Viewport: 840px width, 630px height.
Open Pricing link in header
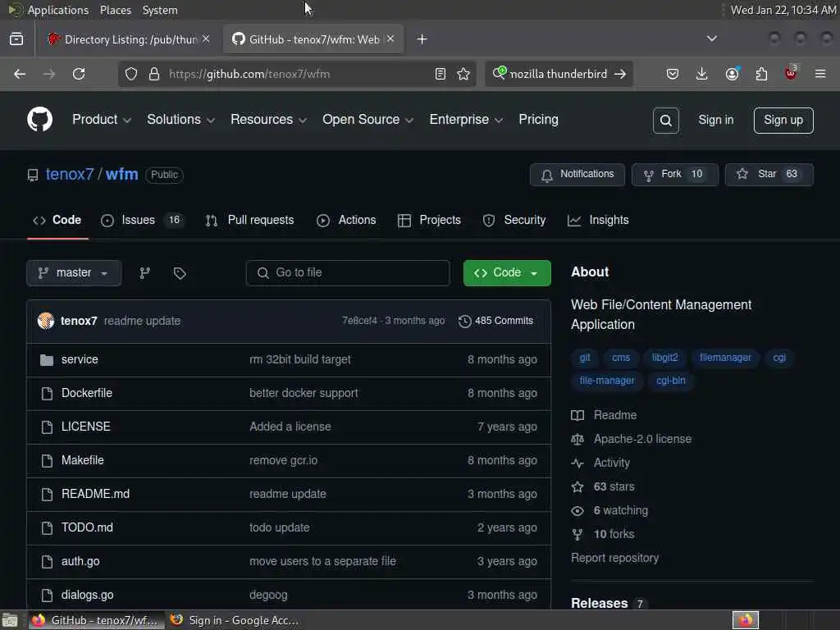pos(538,120)
